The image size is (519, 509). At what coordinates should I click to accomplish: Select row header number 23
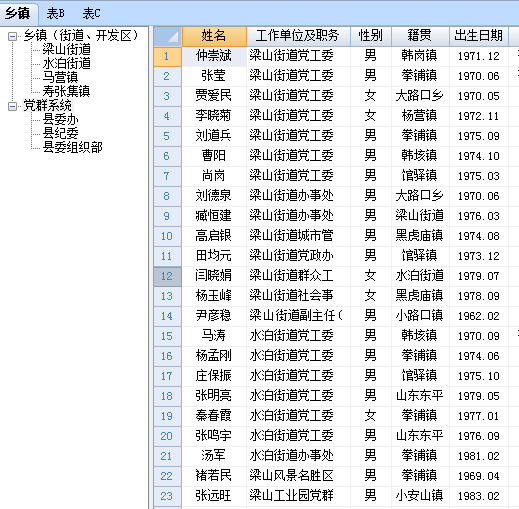(168, 496)
